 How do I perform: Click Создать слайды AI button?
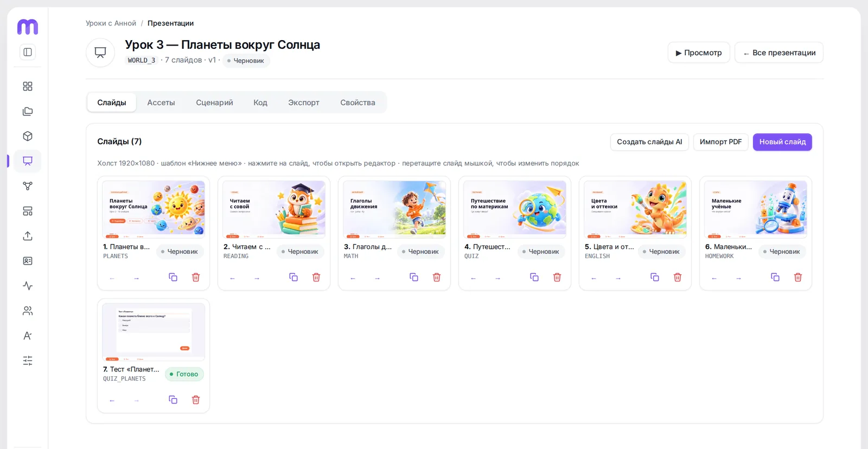coord(649,142)
